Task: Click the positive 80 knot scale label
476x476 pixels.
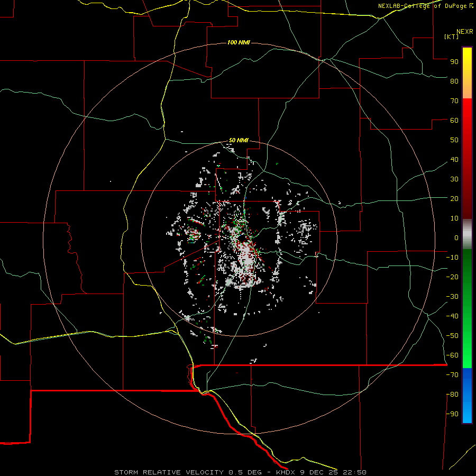Action: (454, 81)
